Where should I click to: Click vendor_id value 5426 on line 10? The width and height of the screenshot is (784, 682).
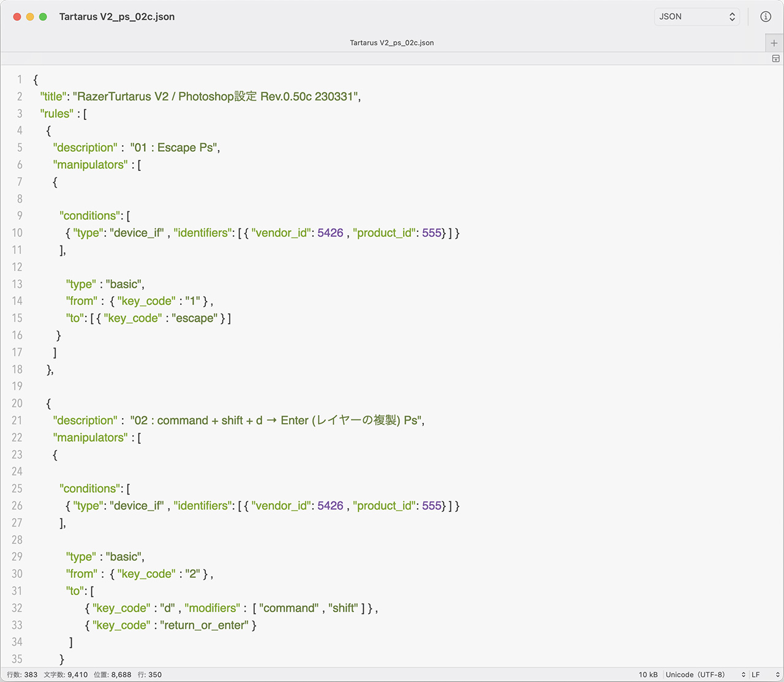[330, 233]
